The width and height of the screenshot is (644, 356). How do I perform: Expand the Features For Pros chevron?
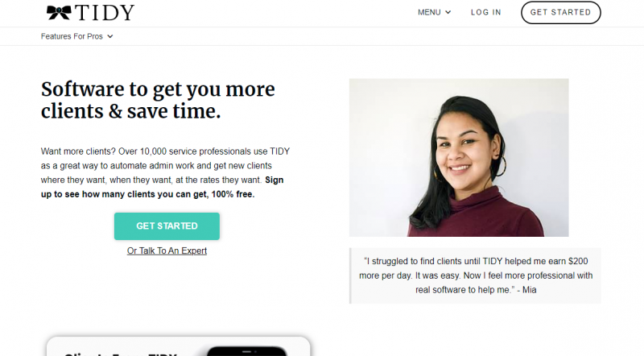(x=110, y=36)
